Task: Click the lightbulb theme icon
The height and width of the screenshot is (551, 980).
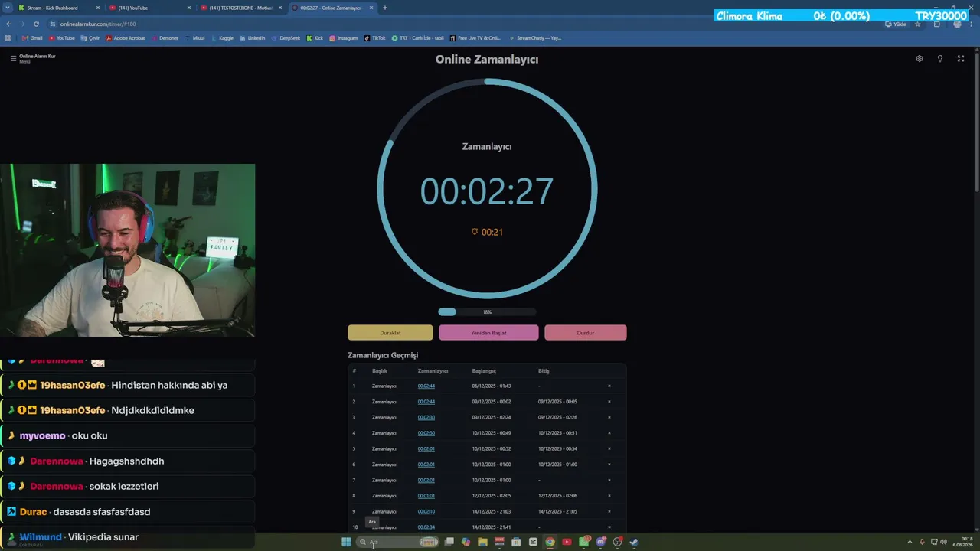Action: tap(940, 59)
